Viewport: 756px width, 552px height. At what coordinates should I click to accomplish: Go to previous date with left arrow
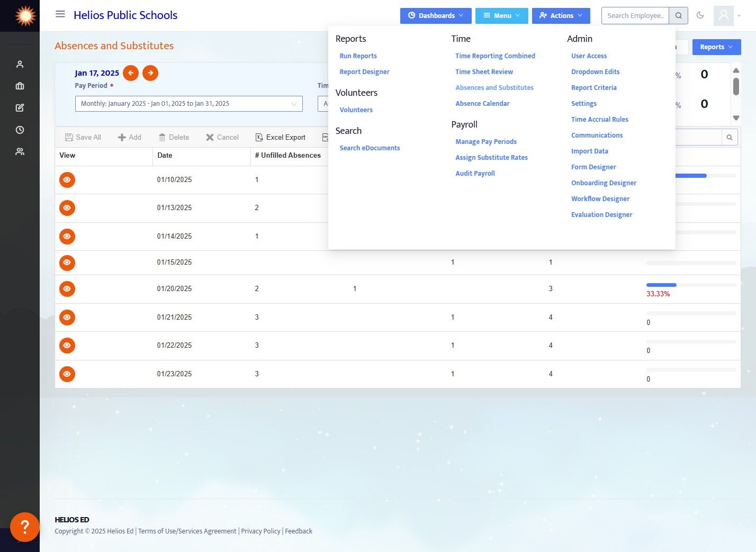(x=131, y=73)
